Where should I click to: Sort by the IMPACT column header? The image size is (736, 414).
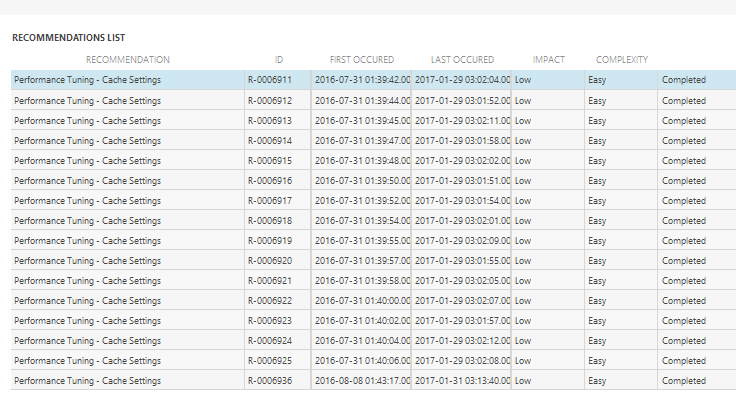point(548,60)
